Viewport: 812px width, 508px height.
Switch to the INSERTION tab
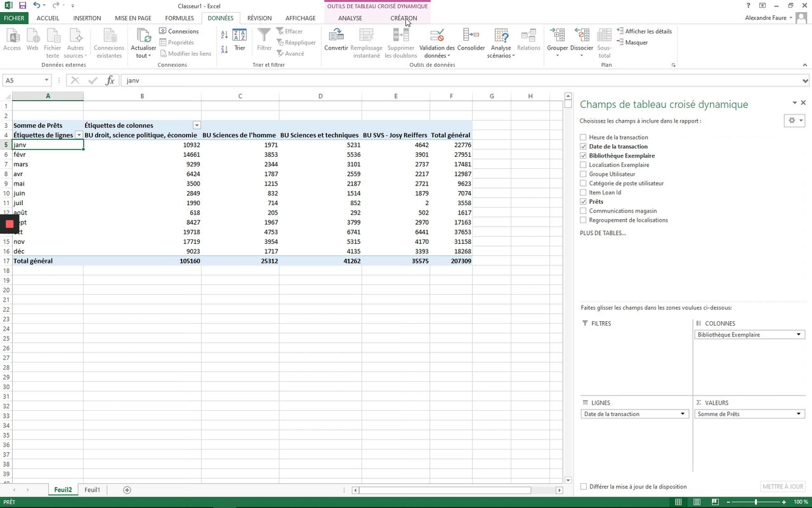tap(87, 18)
